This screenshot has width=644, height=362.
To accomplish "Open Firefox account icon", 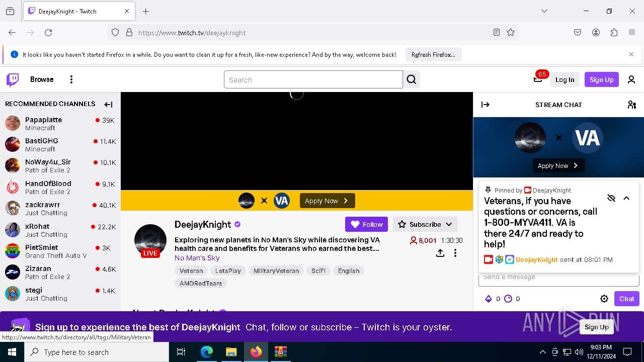I will [x=596, y=33].
